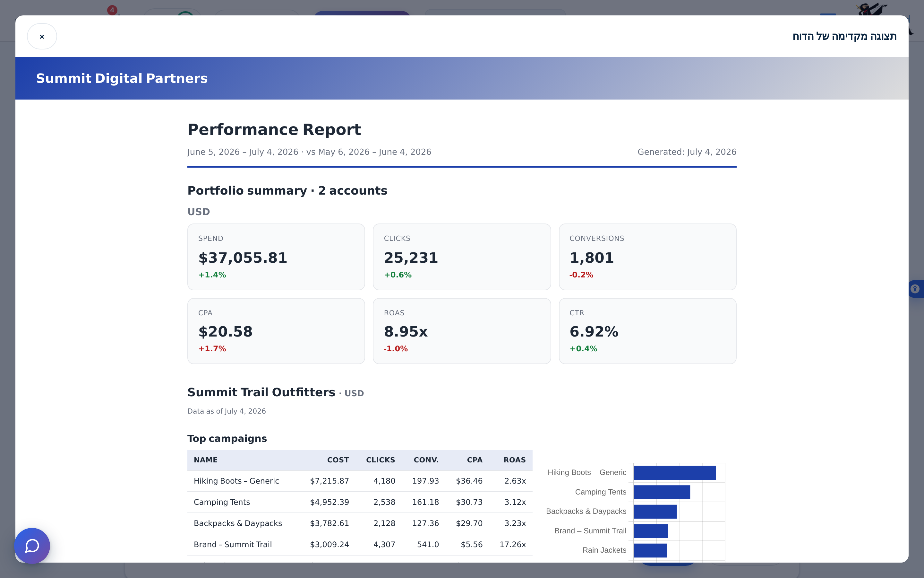Screen dimensions: 924x578
Task: Click the Hiking Boots – Generic chart bar
Action: tap(675, 473)
